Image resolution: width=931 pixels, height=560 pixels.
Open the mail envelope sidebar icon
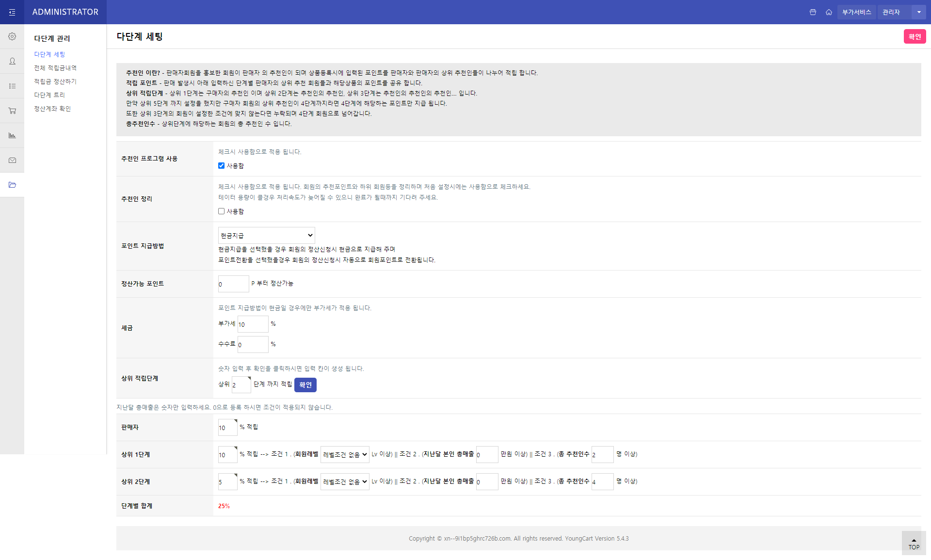pos(12,160)
